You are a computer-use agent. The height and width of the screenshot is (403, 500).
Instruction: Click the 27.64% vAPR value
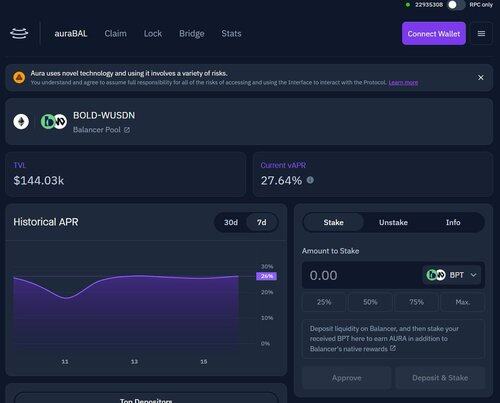[x=281, y=181]
